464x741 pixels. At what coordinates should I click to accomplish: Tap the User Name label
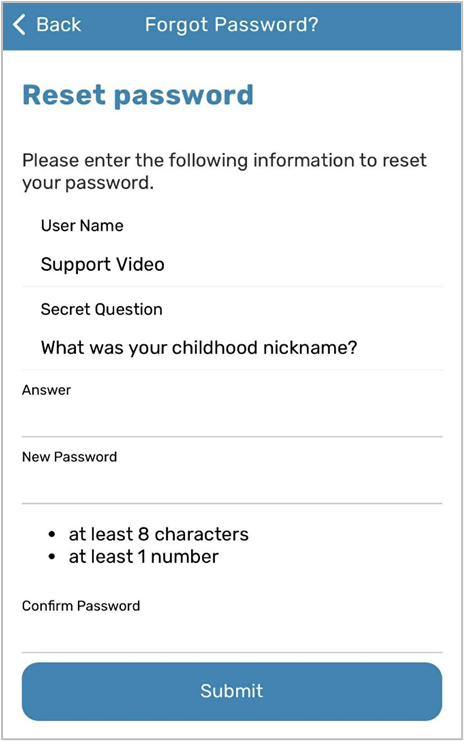[x=82, y=225]
